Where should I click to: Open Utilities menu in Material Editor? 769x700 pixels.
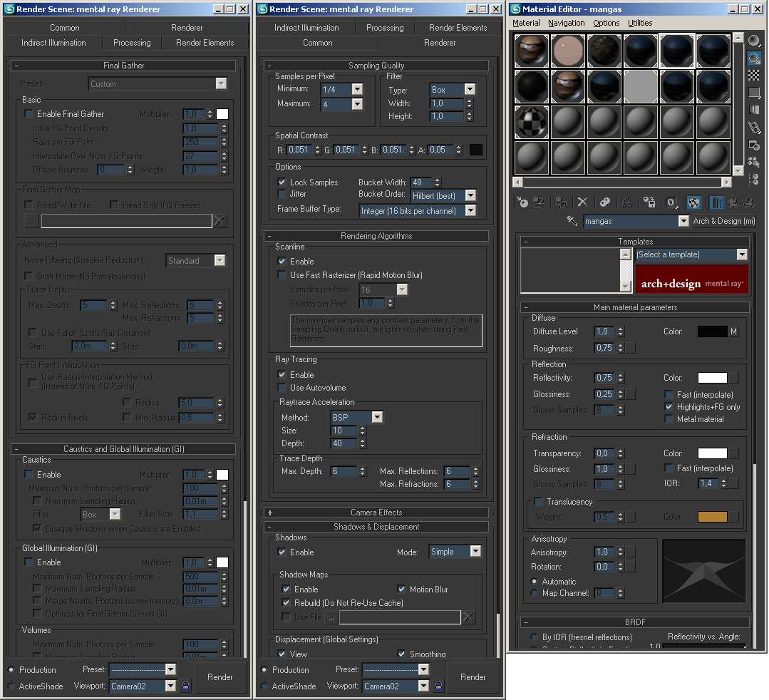coord(640,23)
